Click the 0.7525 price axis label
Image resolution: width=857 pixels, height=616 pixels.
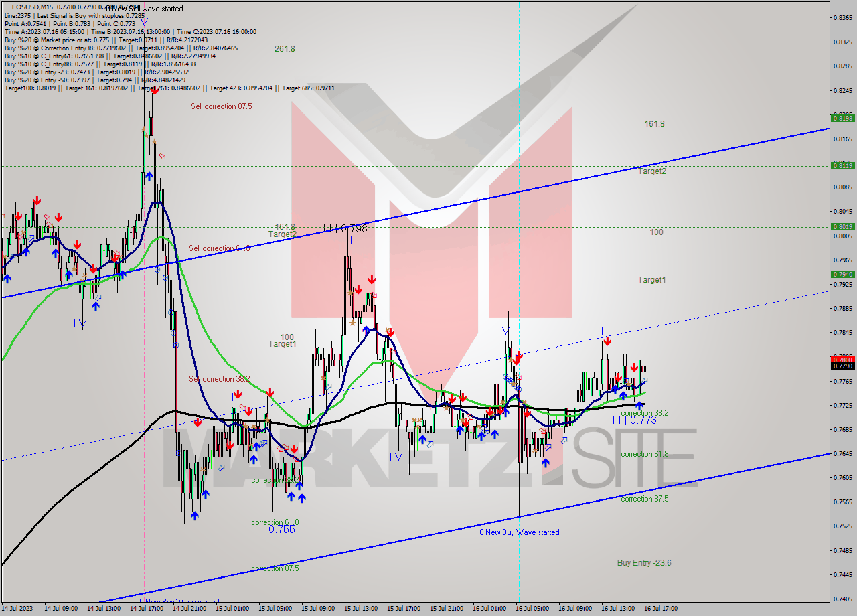842,526
